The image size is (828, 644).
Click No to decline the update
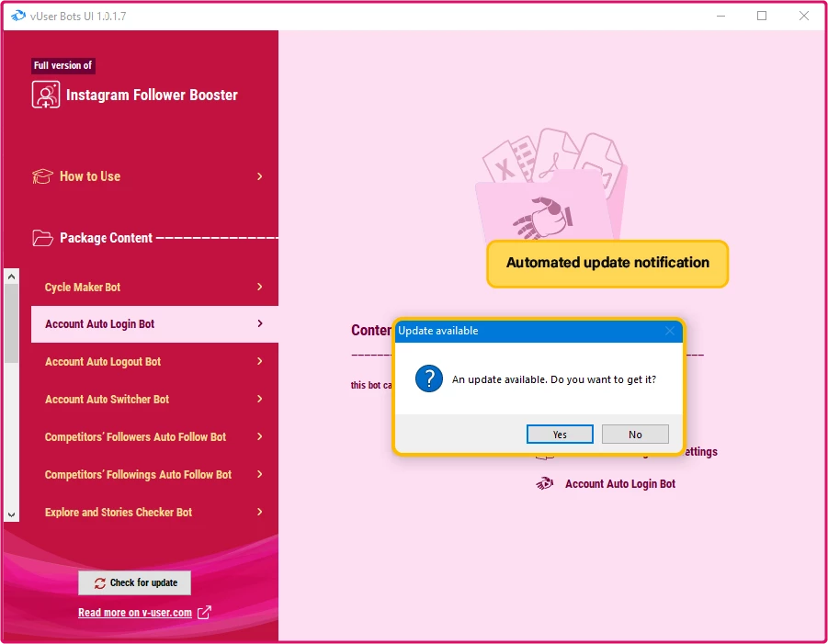[x=635, y=435]
